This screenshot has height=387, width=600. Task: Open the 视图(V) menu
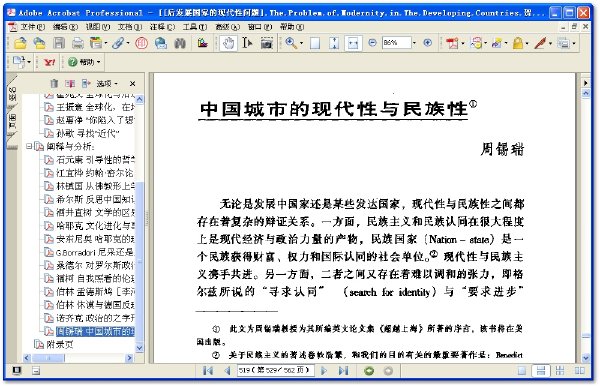click(x=97, y=27)
